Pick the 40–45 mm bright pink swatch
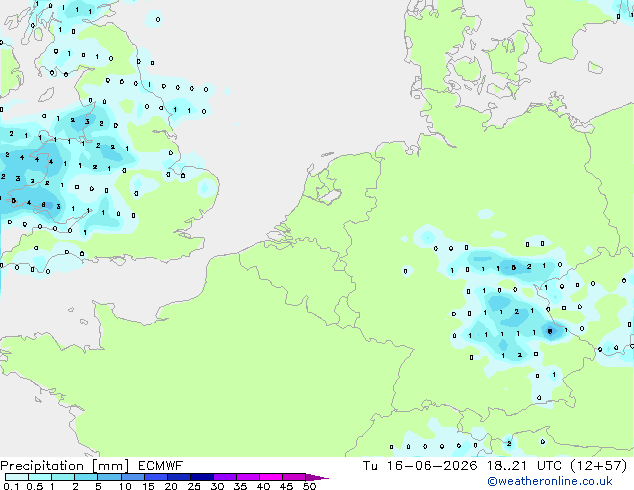The width and height of the screenshot is (634, 490). [271, 477]
